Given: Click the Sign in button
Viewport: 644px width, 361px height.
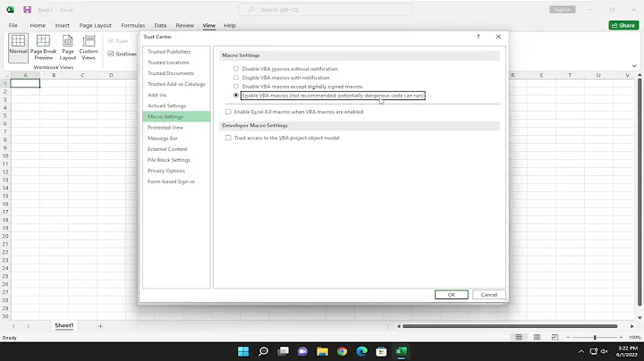Looking at the screenshot, I should (563, 10).
